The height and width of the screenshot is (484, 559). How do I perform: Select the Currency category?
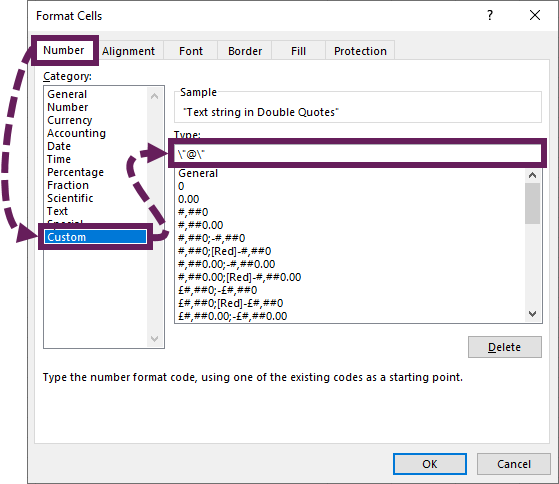[x=70, y=120]
